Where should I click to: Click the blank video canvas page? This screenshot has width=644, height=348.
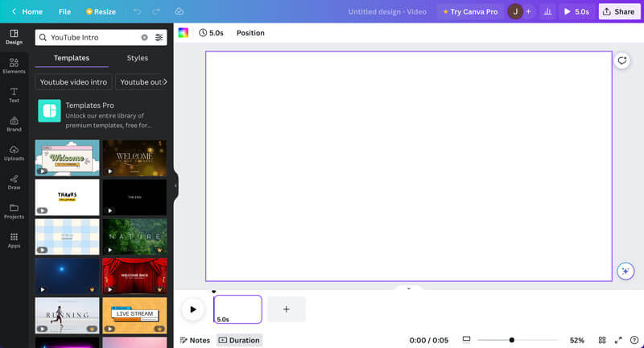(x=409, y=166)
